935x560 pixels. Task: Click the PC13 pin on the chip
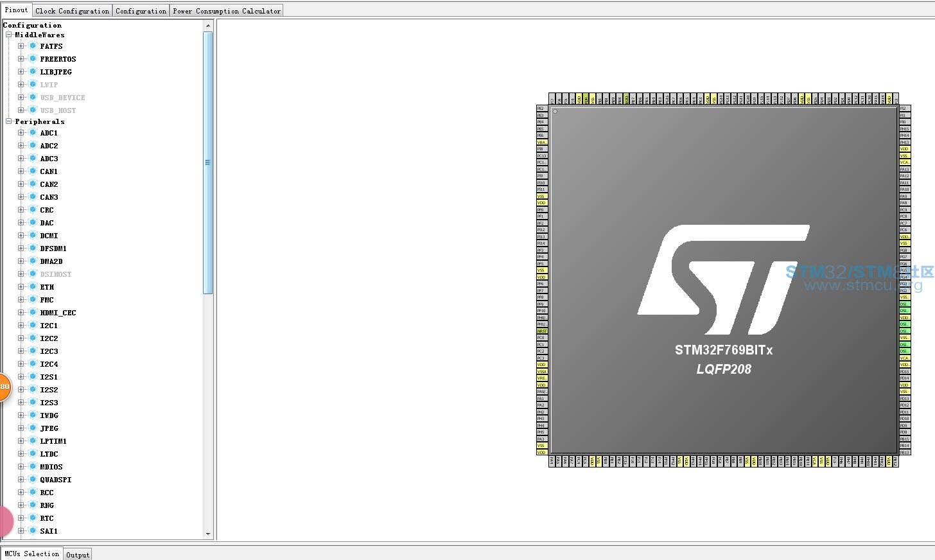(x=542, y=156)
